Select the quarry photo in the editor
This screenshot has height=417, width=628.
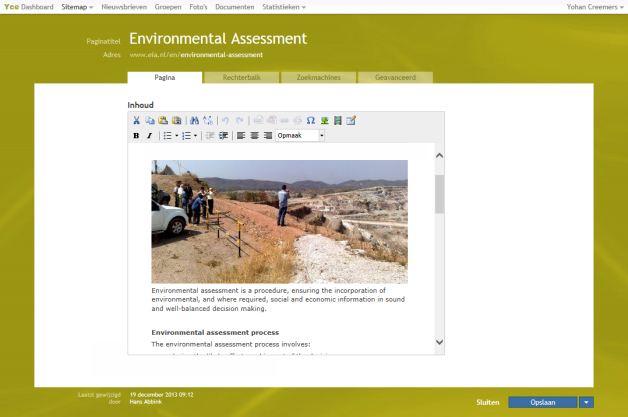tap(280, 222)
